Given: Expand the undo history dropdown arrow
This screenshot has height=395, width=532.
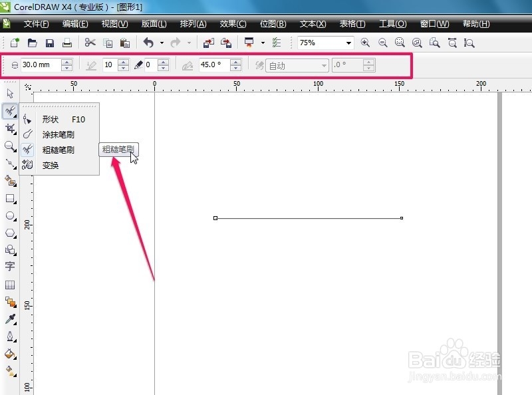Looking at the screenshot, I should [162, 43].
